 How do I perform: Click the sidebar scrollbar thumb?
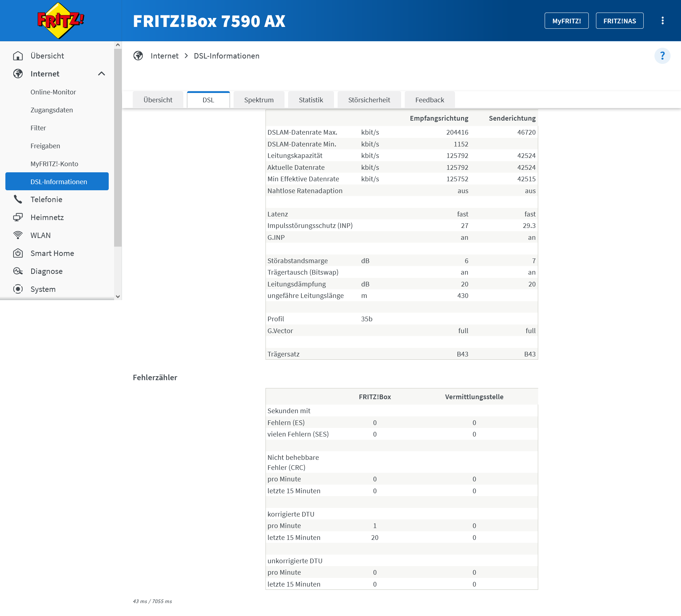click(118, 148)
